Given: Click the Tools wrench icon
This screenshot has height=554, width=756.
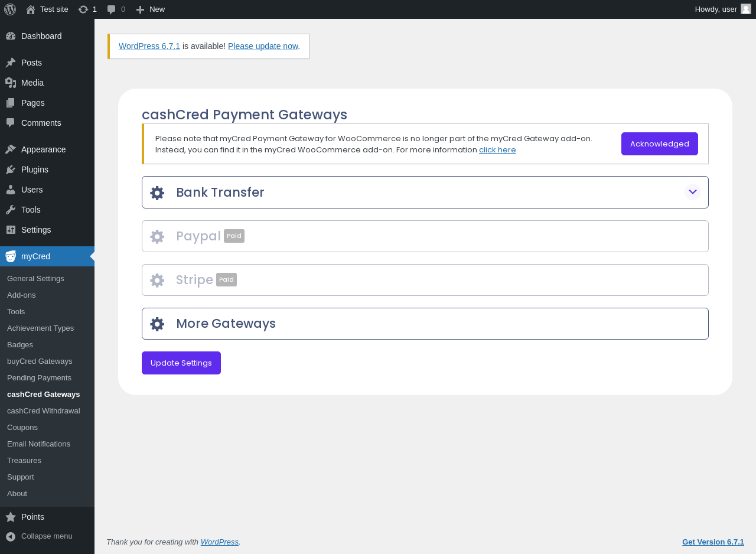Looking at the screenshot, I should pyautogui.click(x=11, y=210).
